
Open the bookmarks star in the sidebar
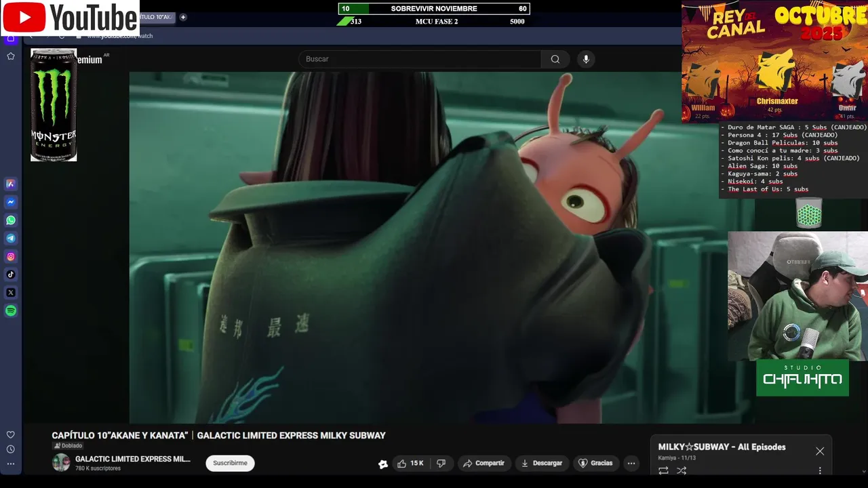coord(11,56)
